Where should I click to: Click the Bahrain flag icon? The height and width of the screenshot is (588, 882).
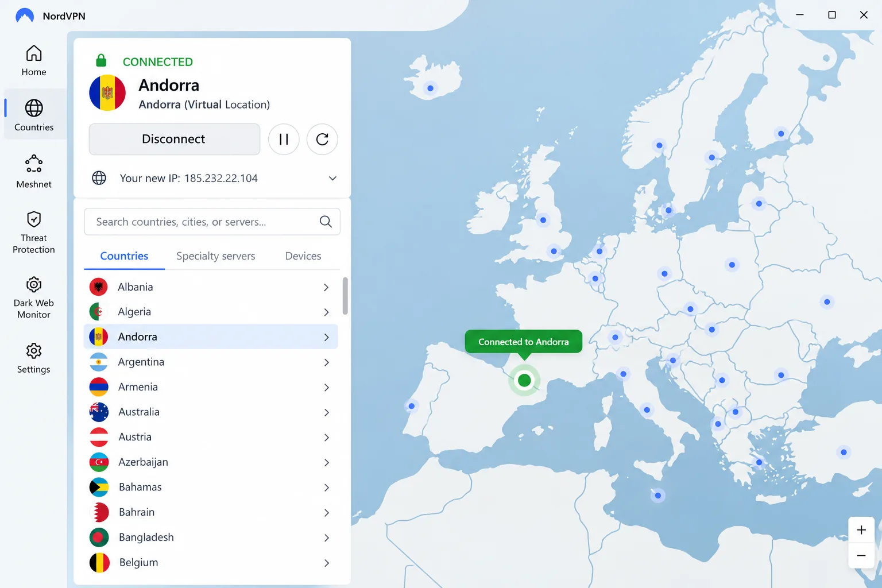[99, 512]
